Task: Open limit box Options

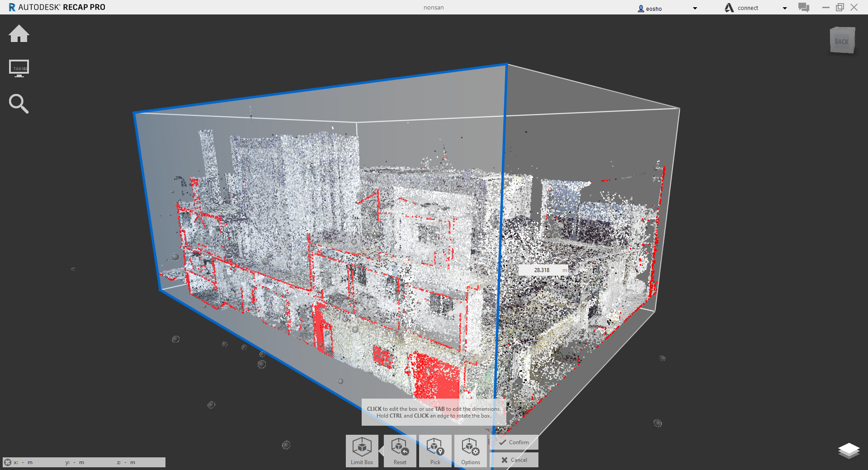Action: [x=470, y=451]
